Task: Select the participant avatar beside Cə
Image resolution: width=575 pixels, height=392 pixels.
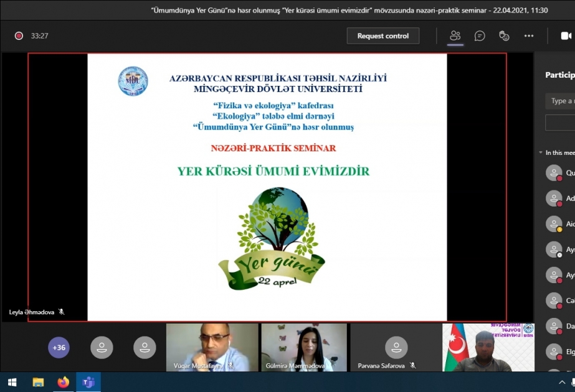Action: click(554, 301)
